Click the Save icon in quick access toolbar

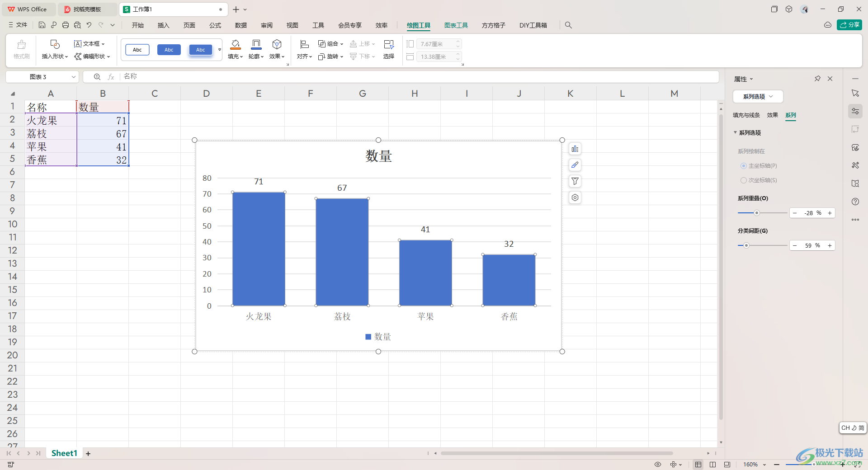coord(42,25)
